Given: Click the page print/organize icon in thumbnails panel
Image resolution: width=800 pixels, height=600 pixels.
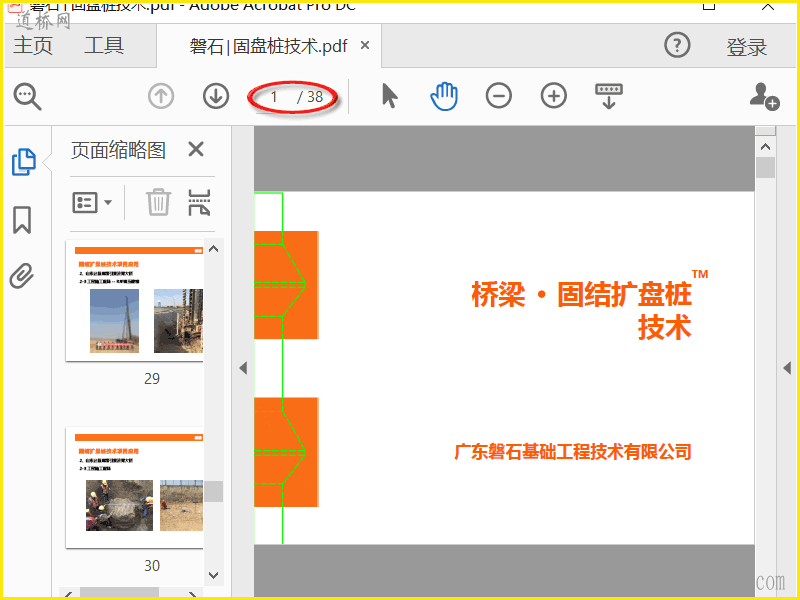Looking at the screenshot, I should [199, 202].
